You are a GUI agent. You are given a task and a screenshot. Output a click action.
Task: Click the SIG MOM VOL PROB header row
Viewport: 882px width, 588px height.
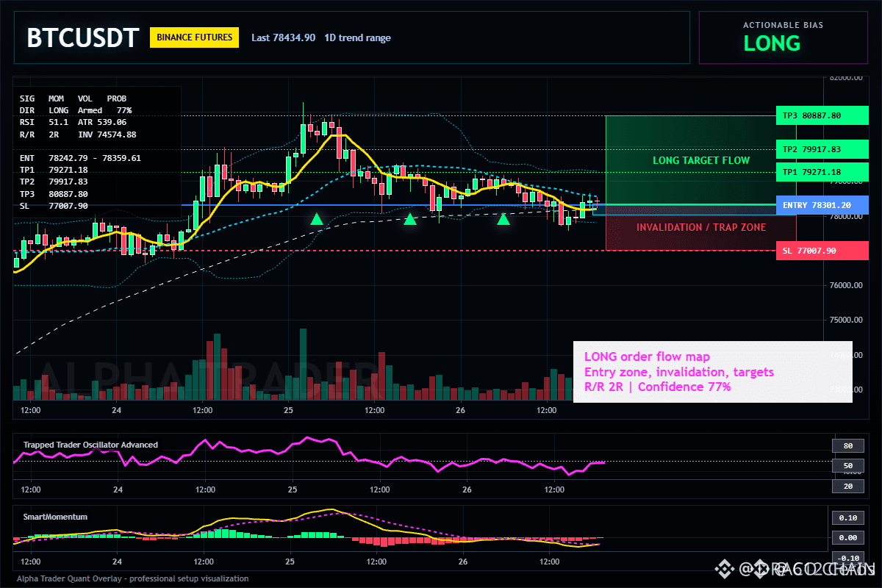tap(73, 98)
